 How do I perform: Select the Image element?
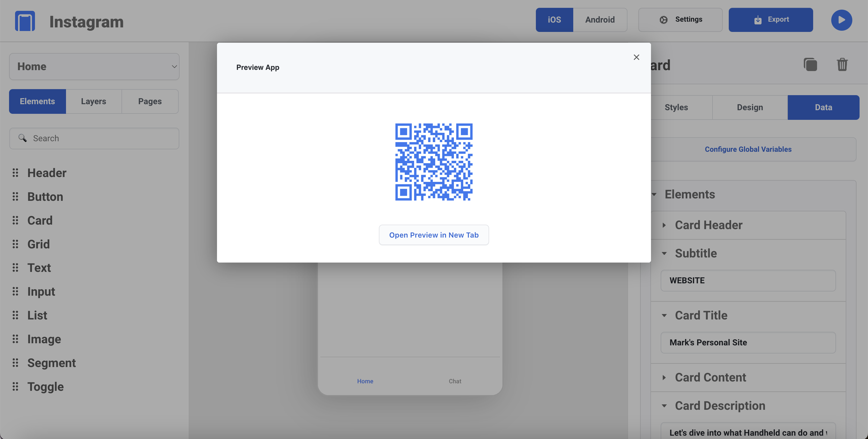[x=44, y=339]
